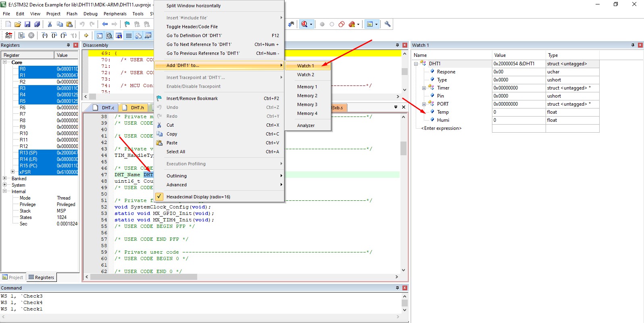Toggle Hexadecimal Display (radix=16) option
The image size is (644, 323).
(198, 197)
